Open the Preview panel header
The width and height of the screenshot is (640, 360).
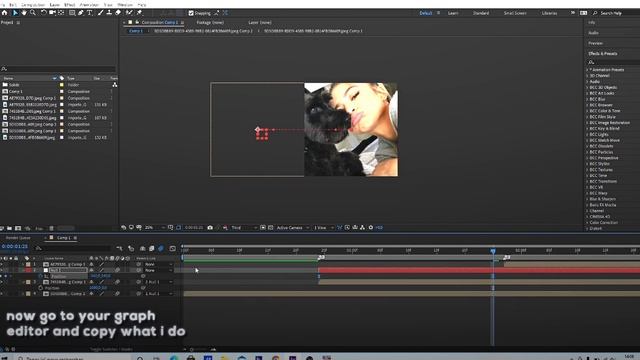596,43
